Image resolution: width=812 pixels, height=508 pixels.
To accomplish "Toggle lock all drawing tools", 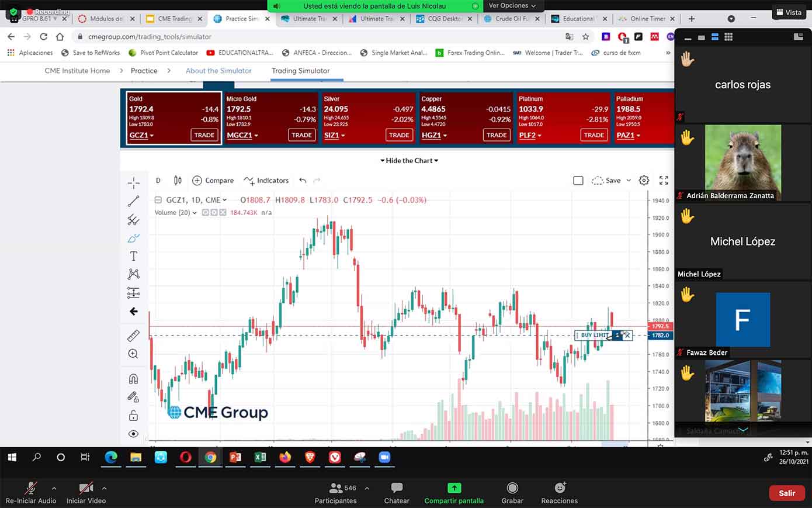I will 133,416.
